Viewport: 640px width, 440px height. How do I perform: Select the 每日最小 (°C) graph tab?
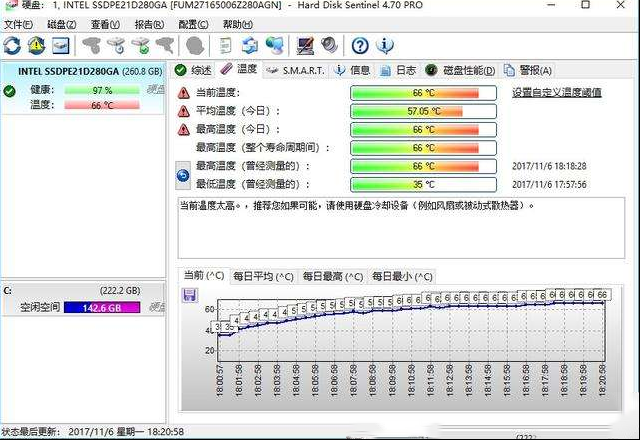click(x=402, y=276)
